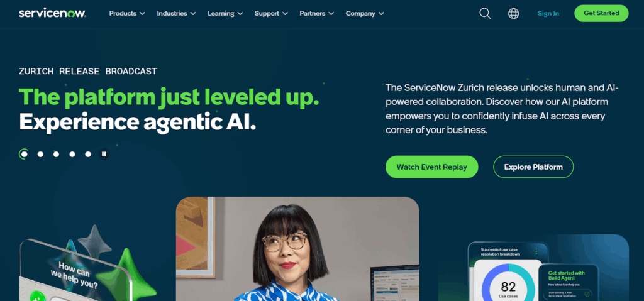Screen dimensions: 644x301
Task: Select the first carousel slide dot
Action: point(25,154)
